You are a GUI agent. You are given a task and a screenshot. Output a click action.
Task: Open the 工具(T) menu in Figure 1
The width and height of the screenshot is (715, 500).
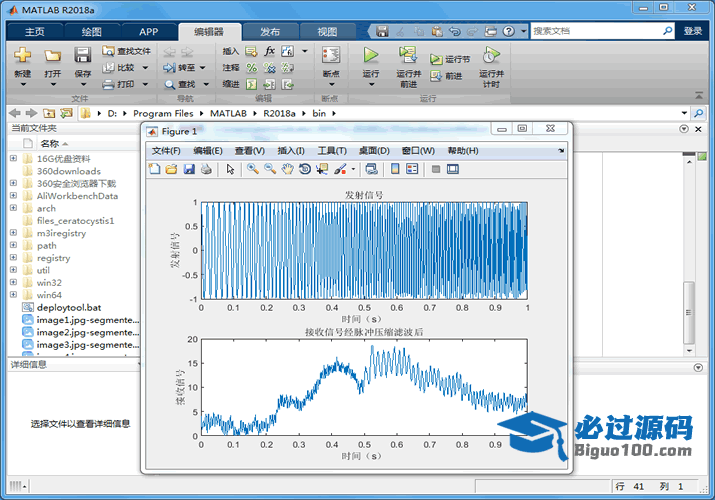pos(332,151)
